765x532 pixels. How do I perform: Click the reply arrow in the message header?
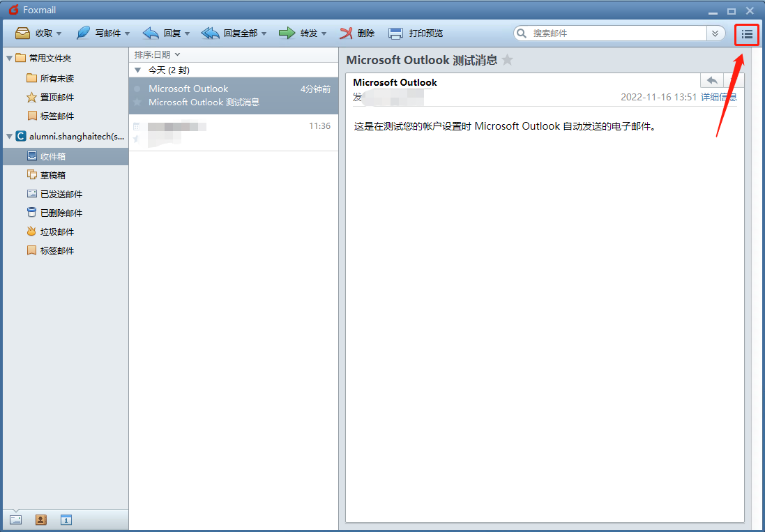712,80
